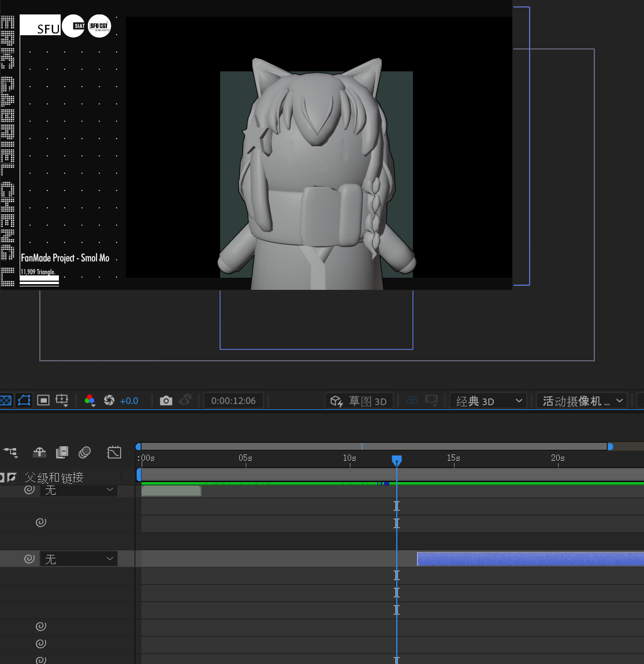Select the grey-green layer bar in the timeline

pos(171,491)
